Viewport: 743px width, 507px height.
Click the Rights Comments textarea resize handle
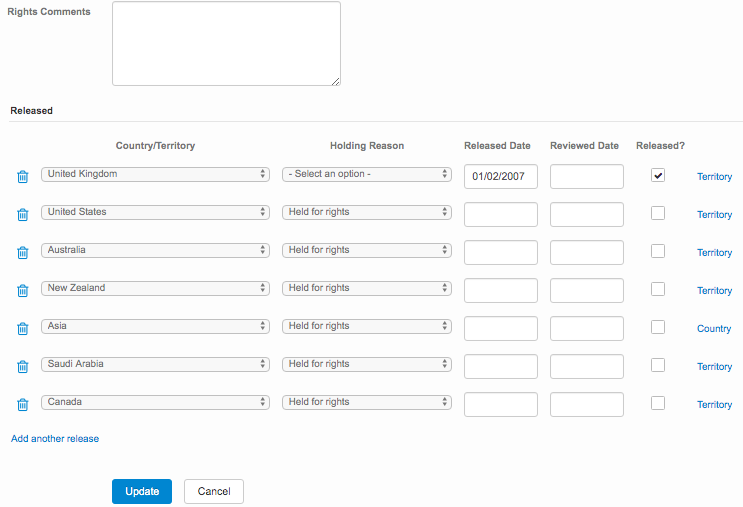[x=335, y=81]
